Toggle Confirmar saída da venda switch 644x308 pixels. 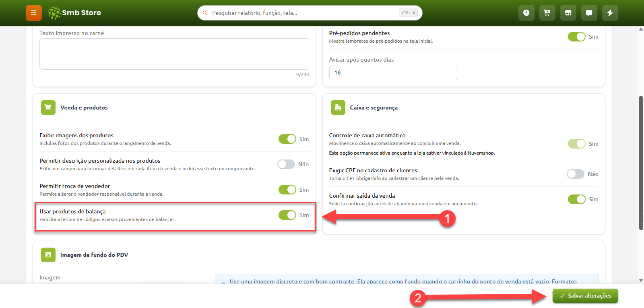click(x=576, y=199)
